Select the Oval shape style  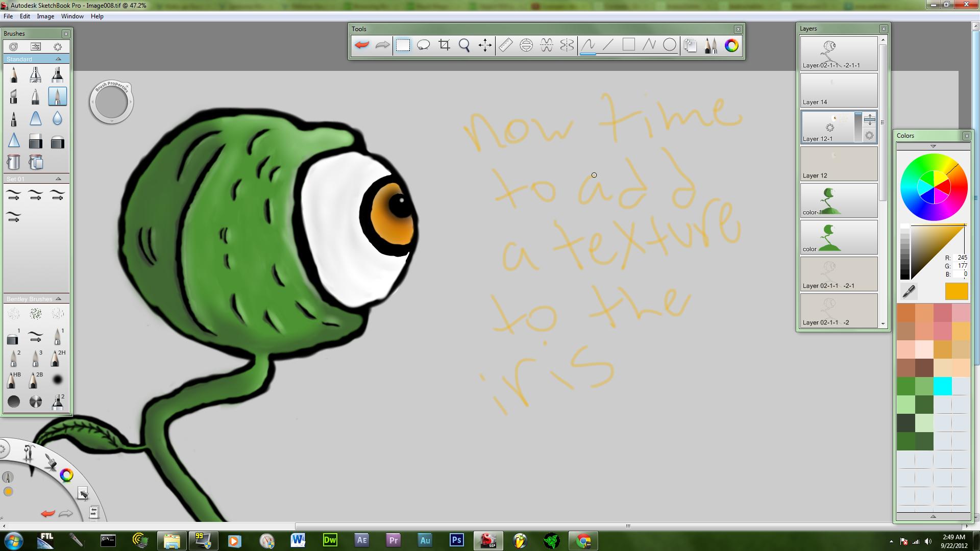coord(670,45)
